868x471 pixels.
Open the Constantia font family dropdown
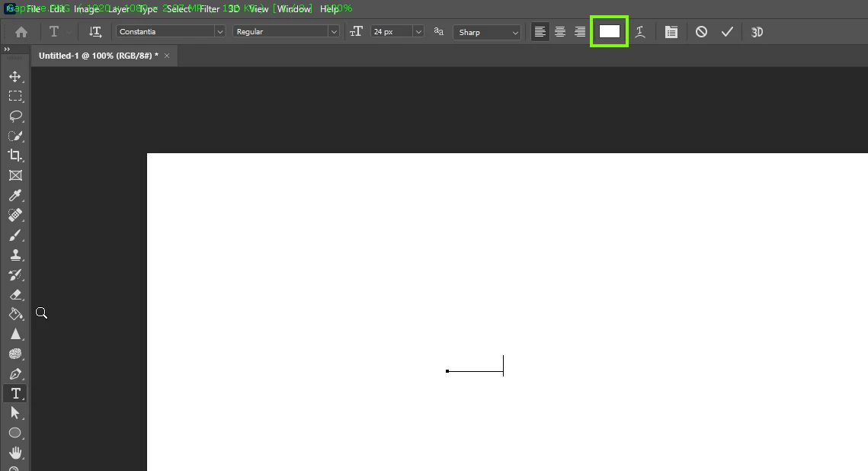(219, 32)
